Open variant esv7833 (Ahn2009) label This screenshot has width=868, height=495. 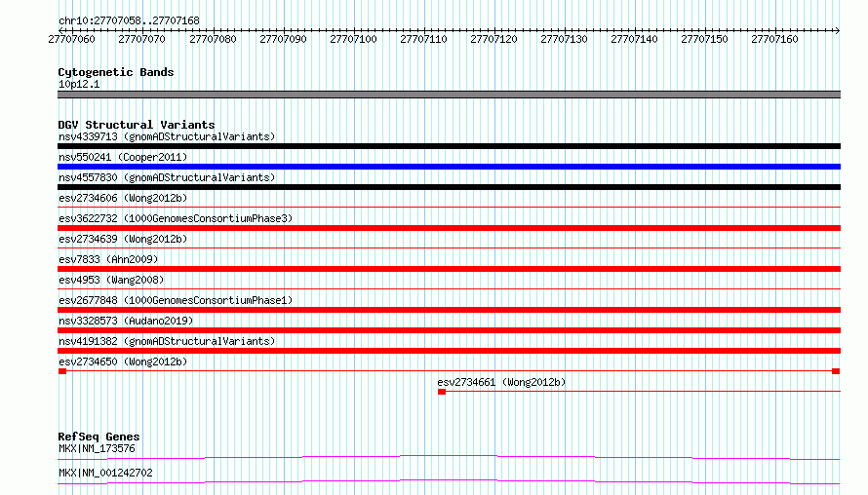click(108, 259)
